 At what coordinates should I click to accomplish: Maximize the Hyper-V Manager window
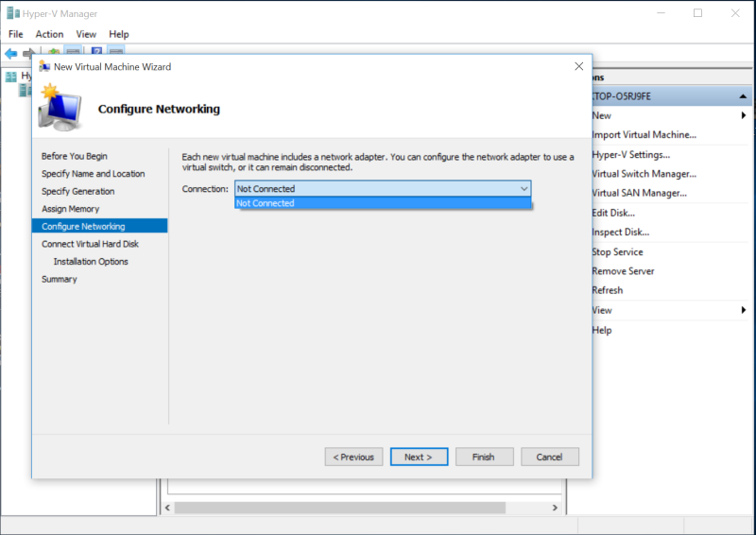tap(697, 13)
